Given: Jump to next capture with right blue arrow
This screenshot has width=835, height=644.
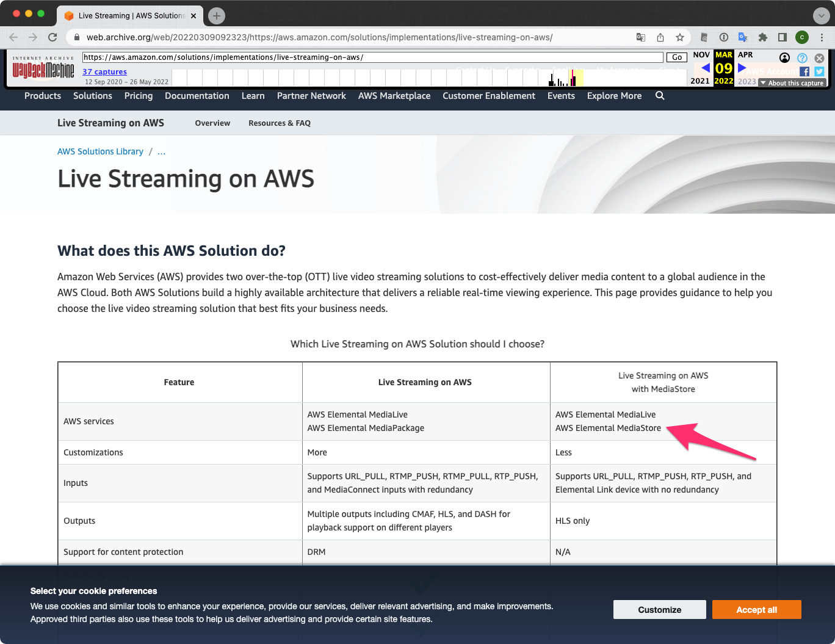Looking at the screenshot, I should (742, 68).
